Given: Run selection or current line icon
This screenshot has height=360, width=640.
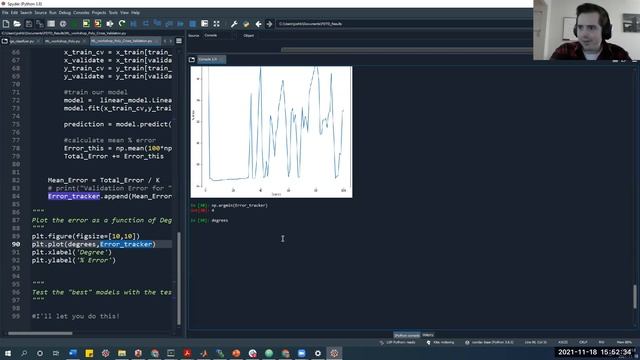Looking at the screenshot, I should (x=110, y=24).
